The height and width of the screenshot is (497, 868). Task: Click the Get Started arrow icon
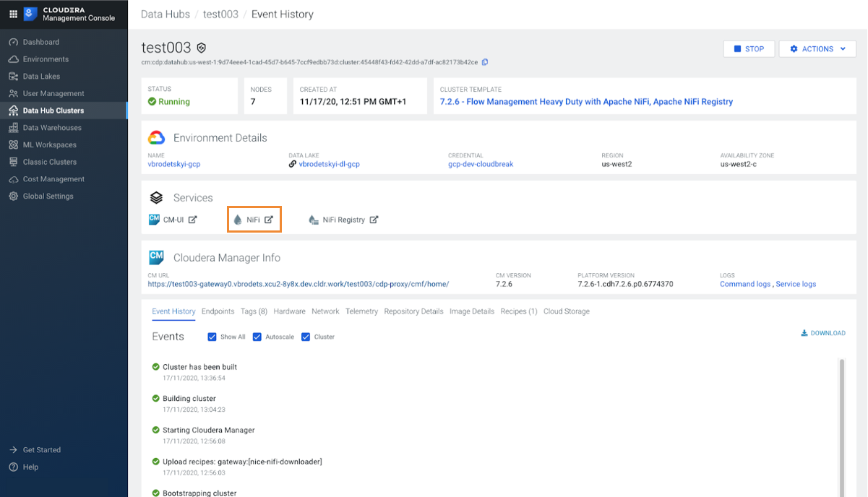(x=13, y=450)
